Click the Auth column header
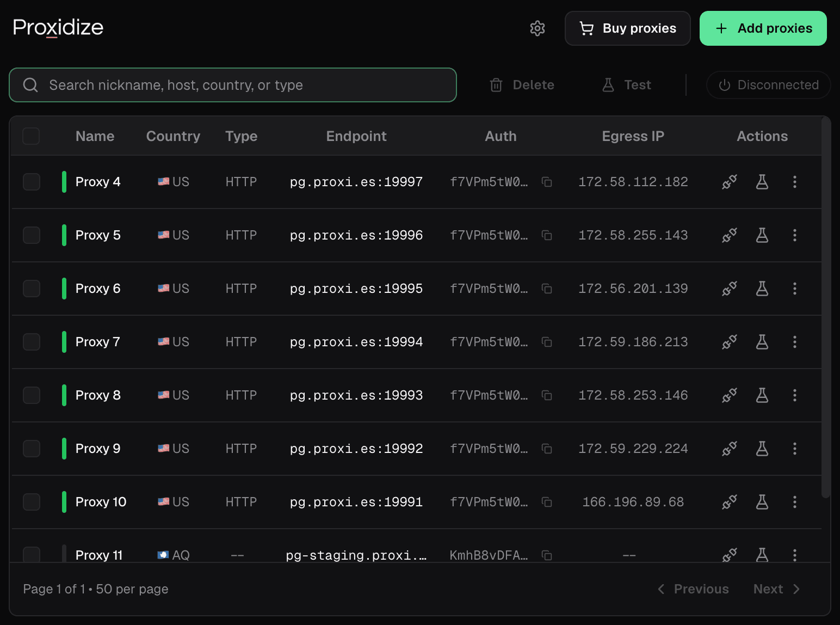This screenshot has width=840, height=625. click(x=501, y=136)
